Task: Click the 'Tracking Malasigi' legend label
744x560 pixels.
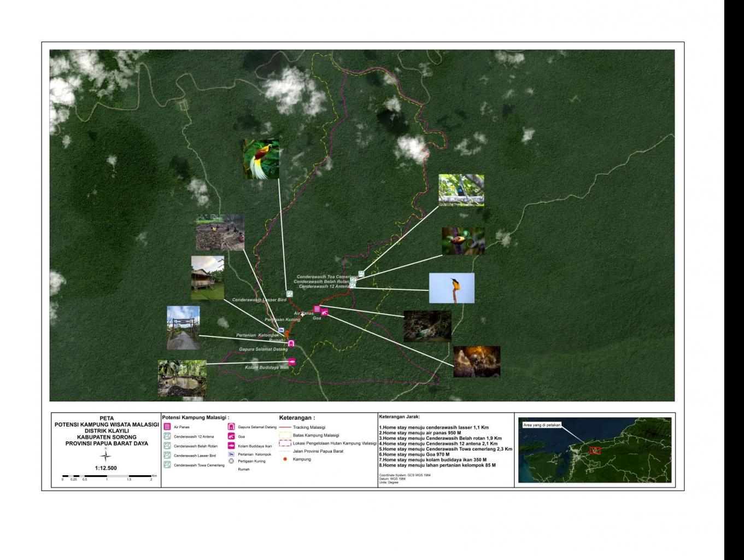Action: tap(309, 427)
